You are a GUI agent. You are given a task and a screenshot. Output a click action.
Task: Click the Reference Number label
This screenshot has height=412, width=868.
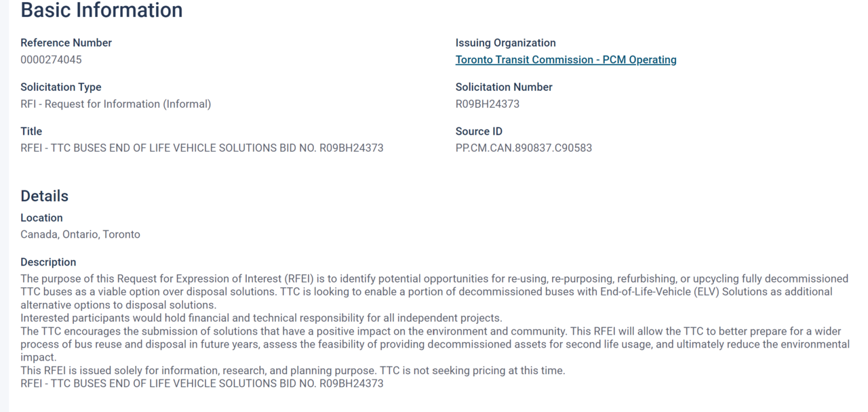click(x=66, y=43)
